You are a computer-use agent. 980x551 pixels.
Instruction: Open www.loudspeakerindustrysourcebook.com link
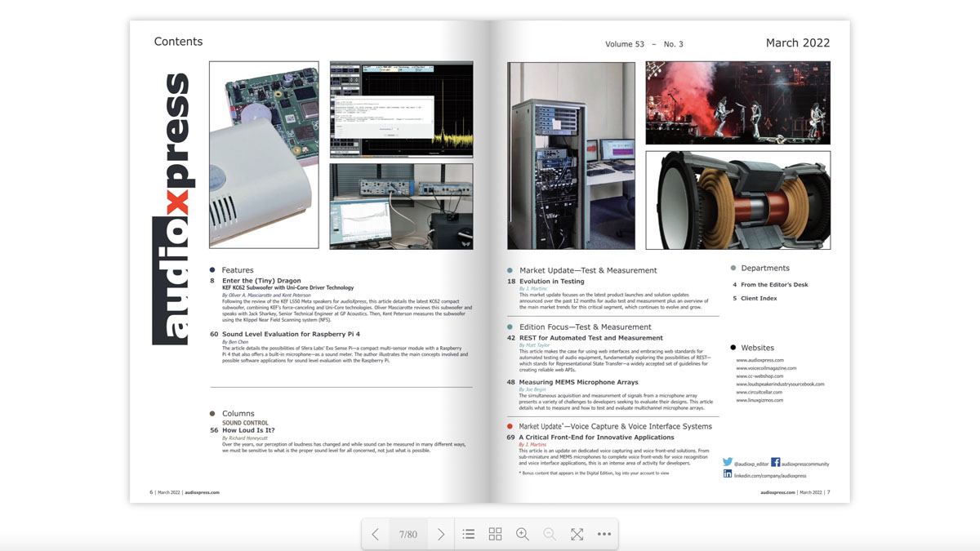point(780,384)
